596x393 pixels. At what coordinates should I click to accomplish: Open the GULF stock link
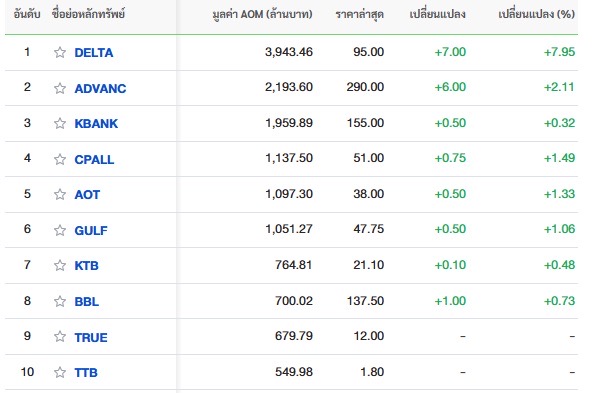(91, 230)
